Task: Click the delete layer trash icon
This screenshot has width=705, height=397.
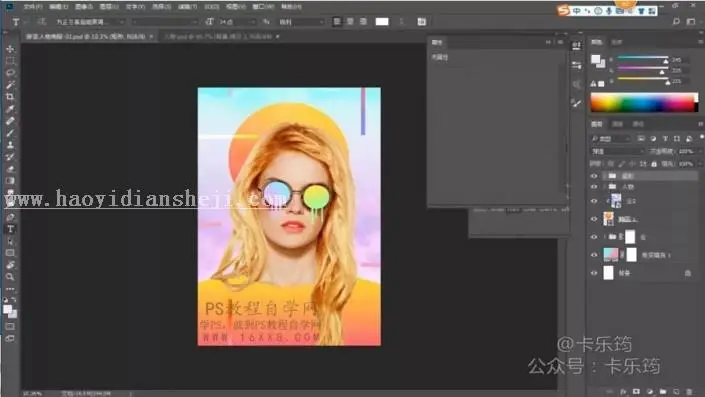Action: (689, 392)
